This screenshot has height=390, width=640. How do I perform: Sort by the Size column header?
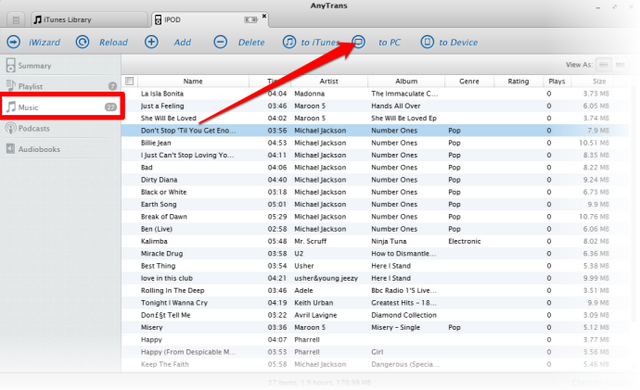pyautogui.click(x=599, y=81)
